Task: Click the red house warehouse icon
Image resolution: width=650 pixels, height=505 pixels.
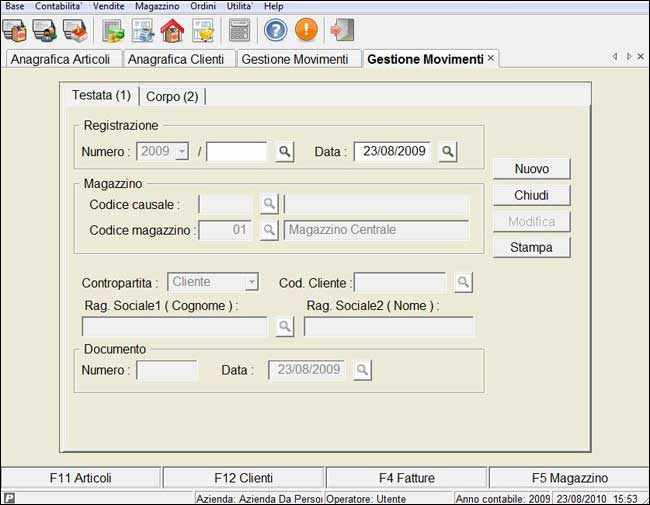Action: (172, 30)
